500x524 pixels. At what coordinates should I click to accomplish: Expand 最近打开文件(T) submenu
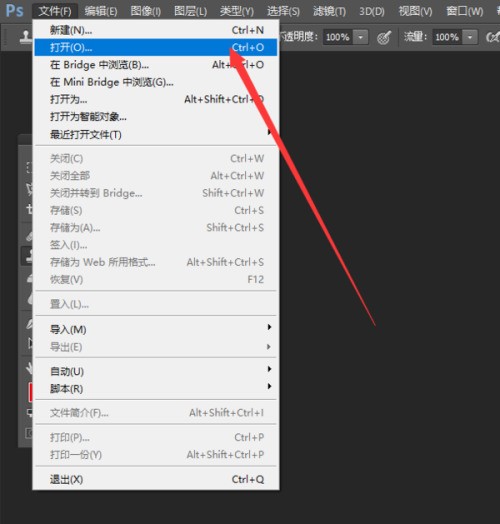156,135
